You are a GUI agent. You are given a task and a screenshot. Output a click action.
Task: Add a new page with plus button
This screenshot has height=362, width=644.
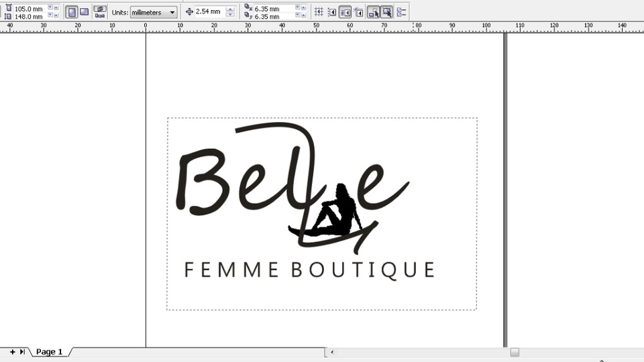tap(12, 352)
